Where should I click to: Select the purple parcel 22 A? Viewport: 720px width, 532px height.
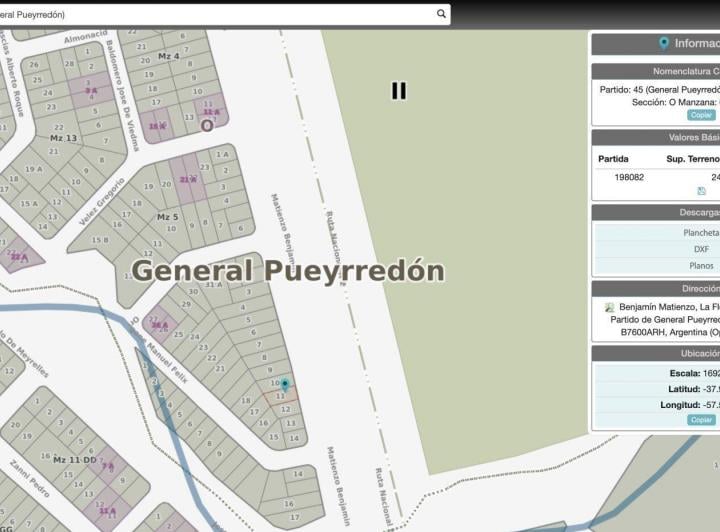pos(19,257)
